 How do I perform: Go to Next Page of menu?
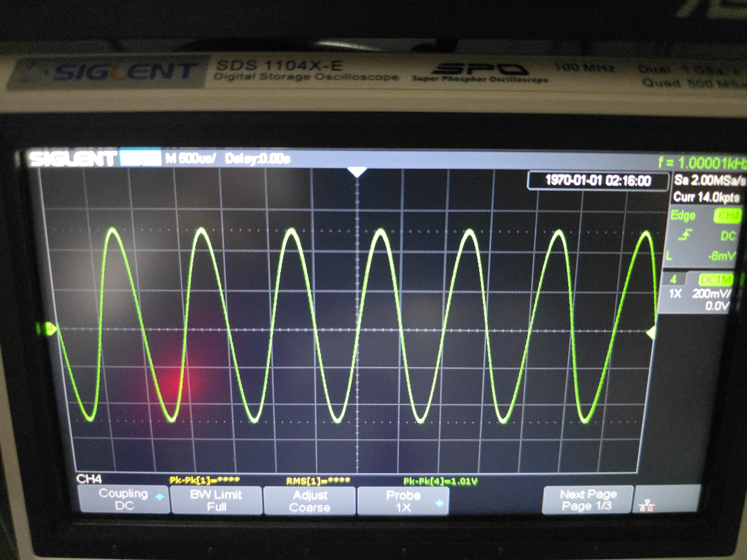[x=588, y=500]
